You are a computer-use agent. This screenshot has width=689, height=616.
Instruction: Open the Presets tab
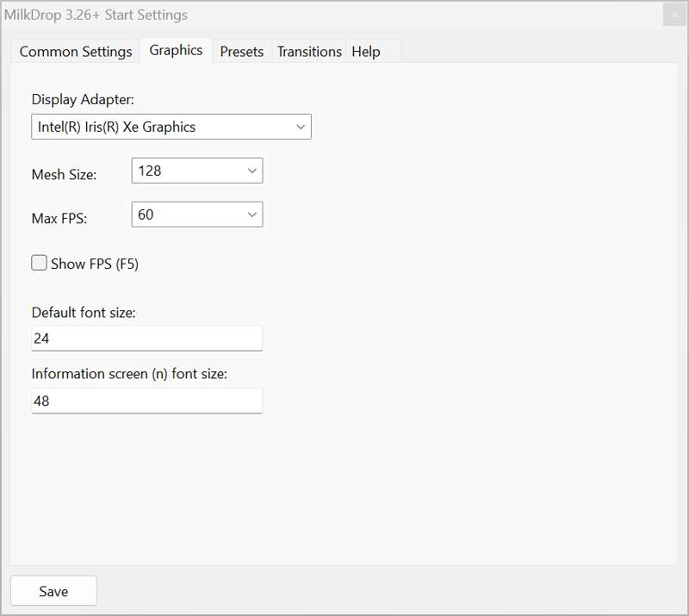[242, 52]
